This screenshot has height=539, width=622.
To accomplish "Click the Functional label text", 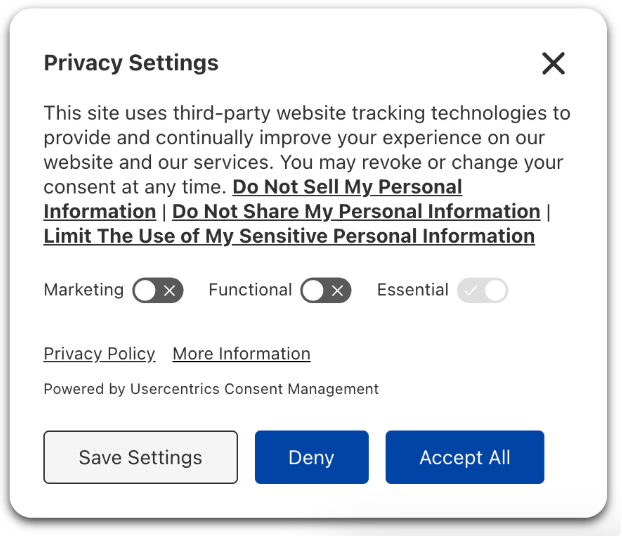I will pyautogui.click(x=250, y=290).
